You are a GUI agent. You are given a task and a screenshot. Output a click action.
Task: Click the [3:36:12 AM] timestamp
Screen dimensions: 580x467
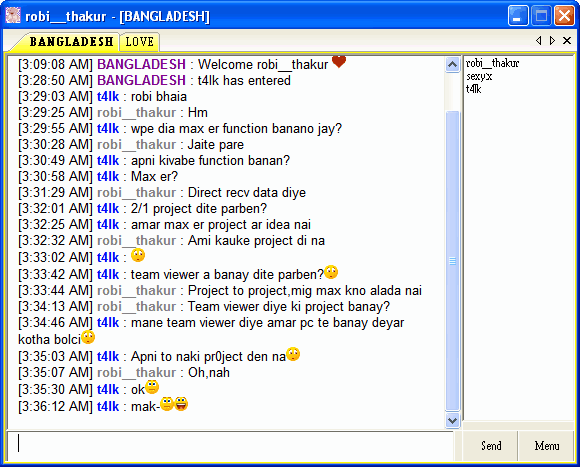[55, 406]
